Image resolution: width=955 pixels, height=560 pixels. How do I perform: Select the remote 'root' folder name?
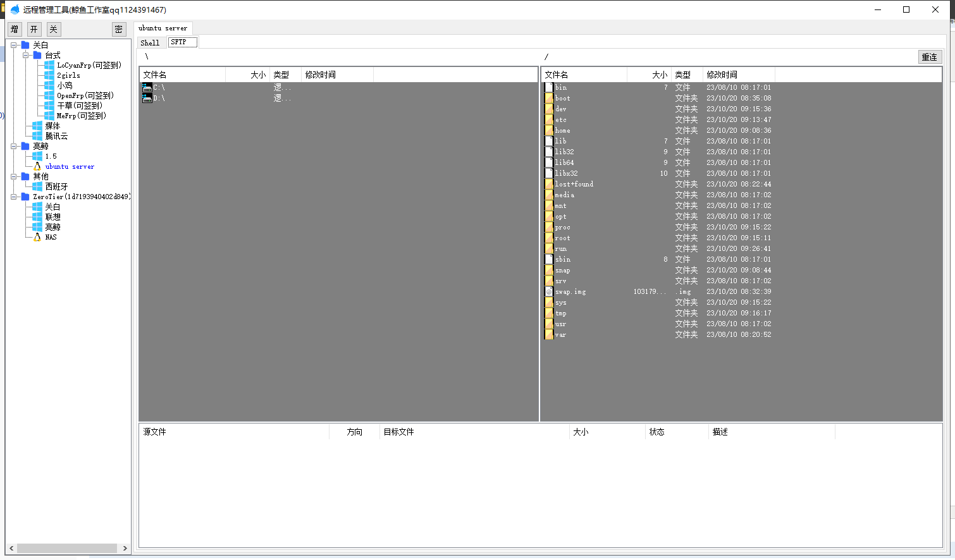562,238
